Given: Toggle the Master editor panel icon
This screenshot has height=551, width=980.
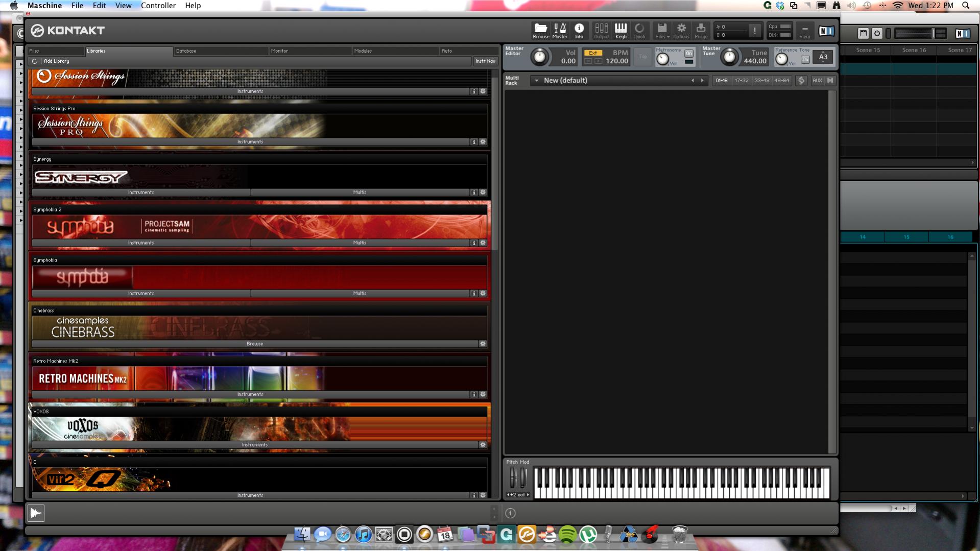Looking at the screenshot, I should pyautogui.click(x=560, y=31).
